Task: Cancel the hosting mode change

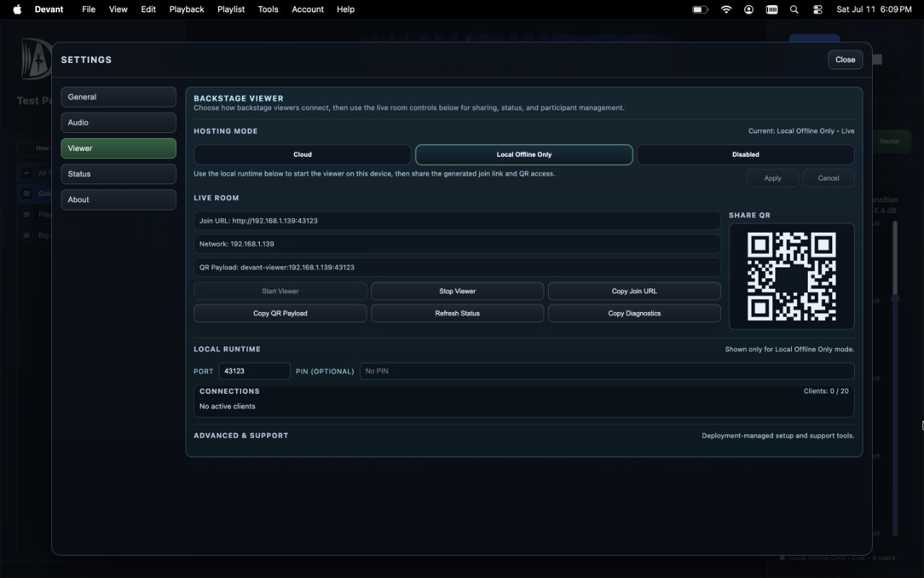Action: pos(829,178)
